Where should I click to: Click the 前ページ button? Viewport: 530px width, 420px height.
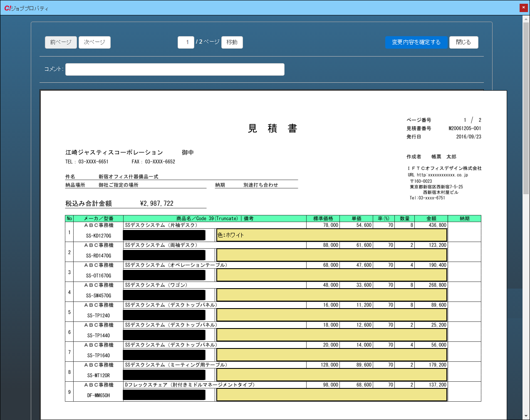point(61,42)
